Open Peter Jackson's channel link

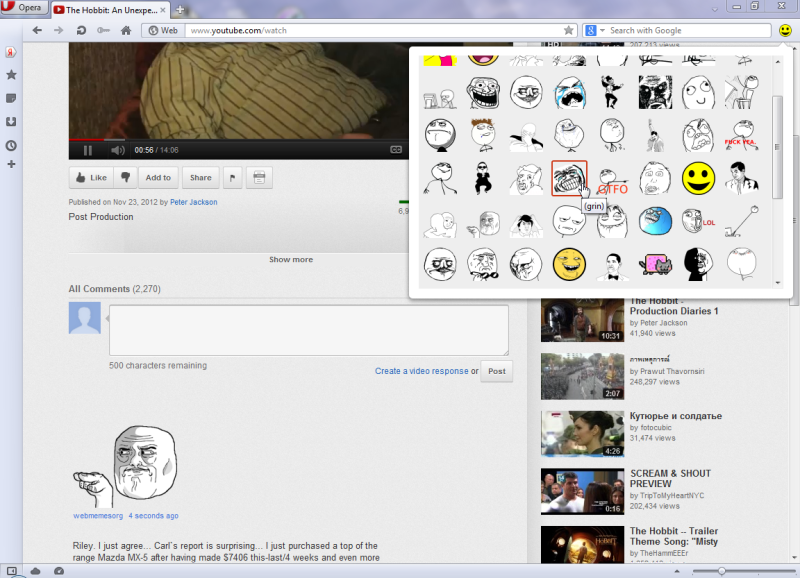[193, 202]
